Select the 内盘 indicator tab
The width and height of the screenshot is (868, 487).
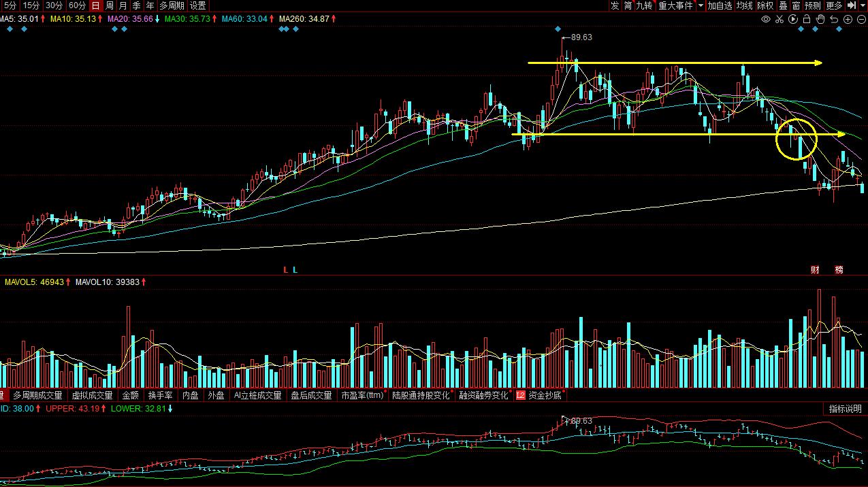(190, 395)
